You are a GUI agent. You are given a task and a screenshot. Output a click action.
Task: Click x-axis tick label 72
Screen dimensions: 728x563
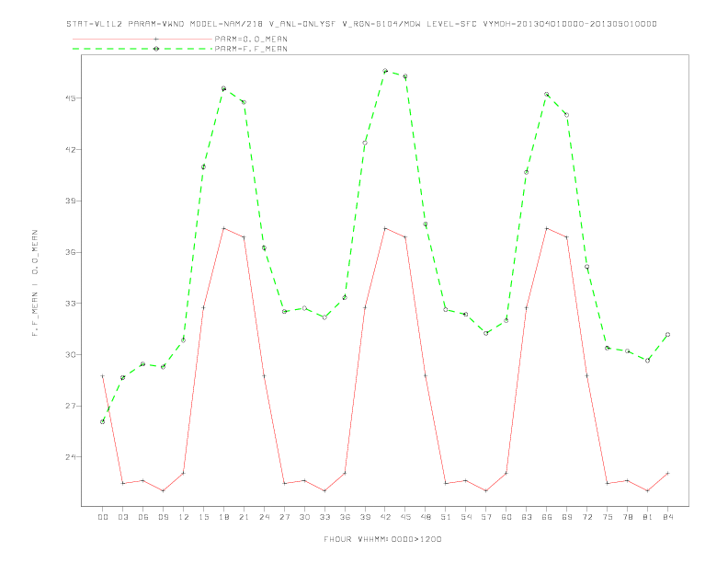click(x=586, y=517)
